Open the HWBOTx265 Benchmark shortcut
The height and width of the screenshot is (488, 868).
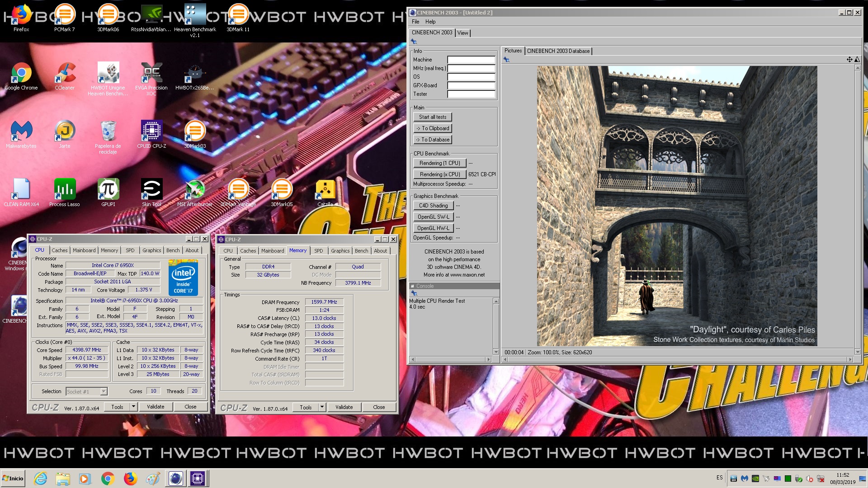(x=195, y=76)
